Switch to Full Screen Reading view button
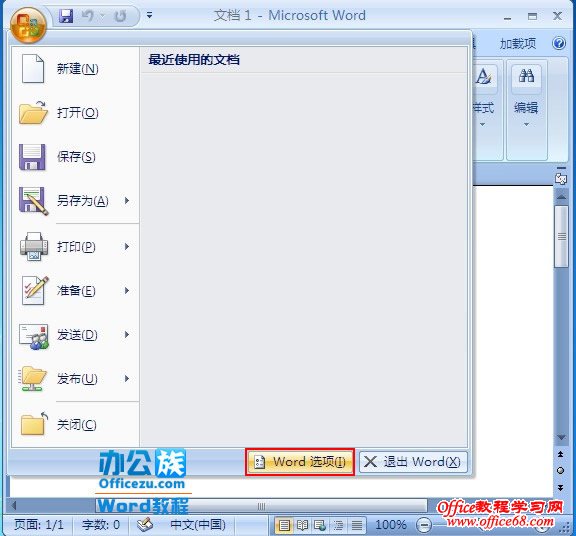 pos(302,525)
